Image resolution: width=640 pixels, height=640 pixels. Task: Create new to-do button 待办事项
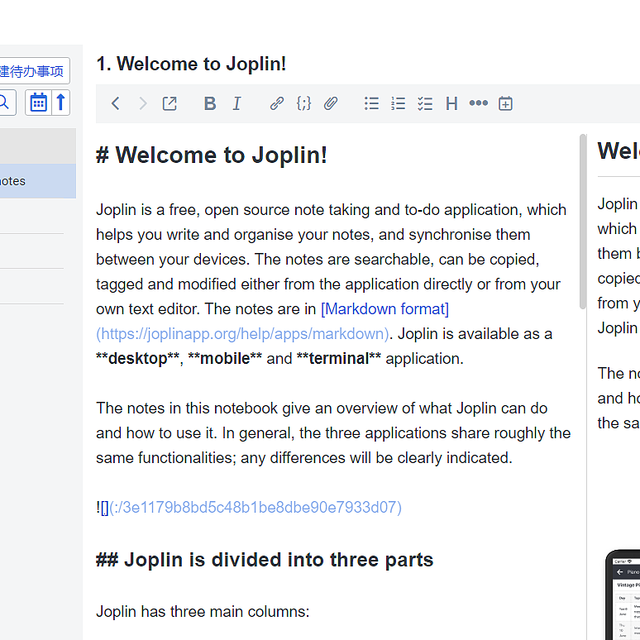[33, 71]
